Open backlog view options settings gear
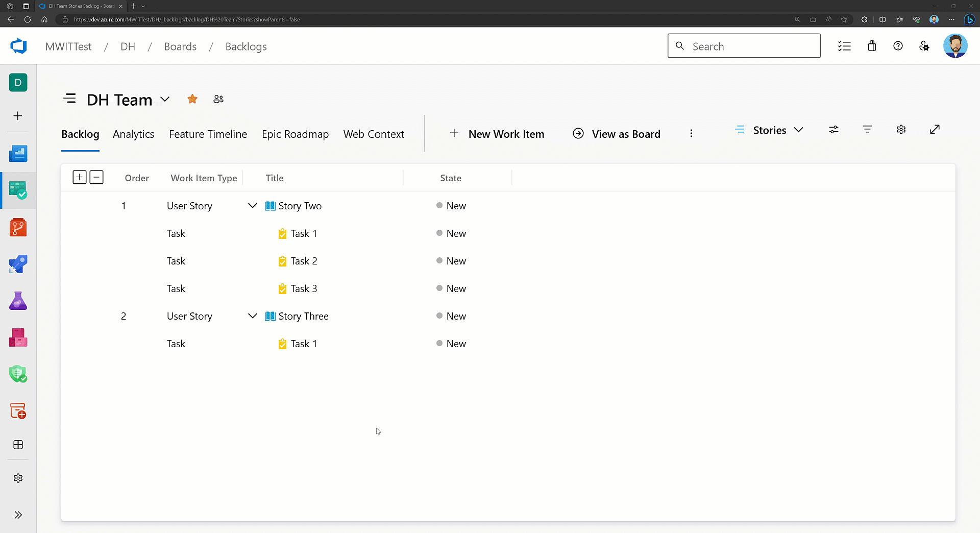This screenshot has width=980, height=533. click(x=901, y=129)
